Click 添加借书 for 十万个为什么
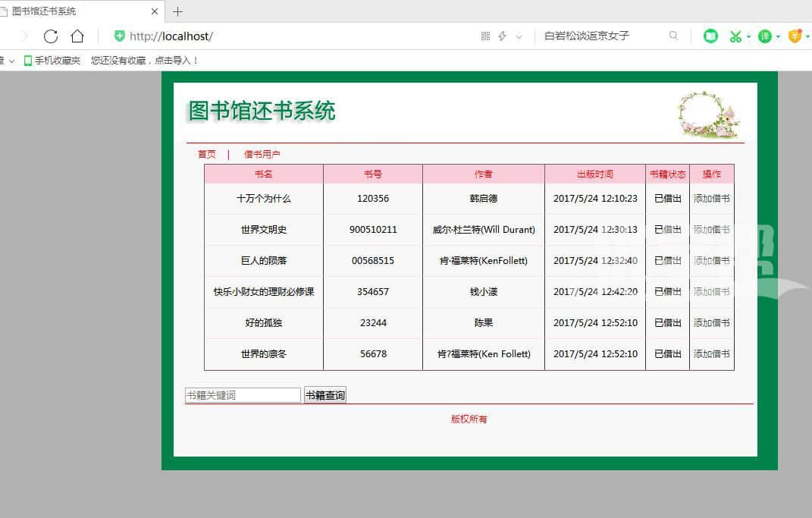The image size is (812, 518). coord(711,199)
